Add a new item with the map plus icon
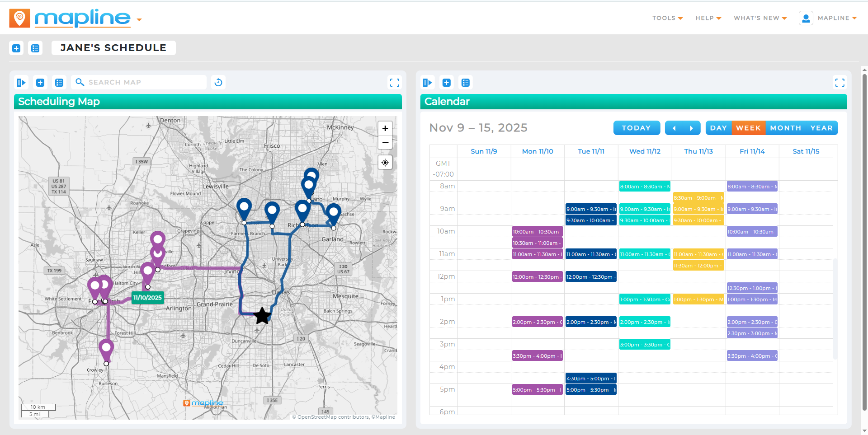The height and width of the screenshot is (435, 868). pos(40,82)
